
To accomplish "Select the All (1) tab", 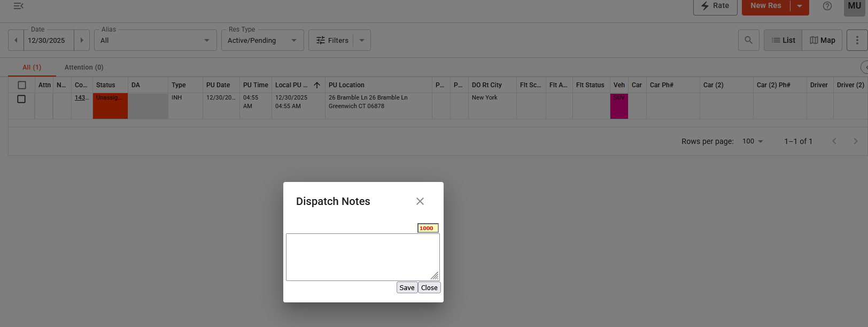I will (x=32, y=67).
